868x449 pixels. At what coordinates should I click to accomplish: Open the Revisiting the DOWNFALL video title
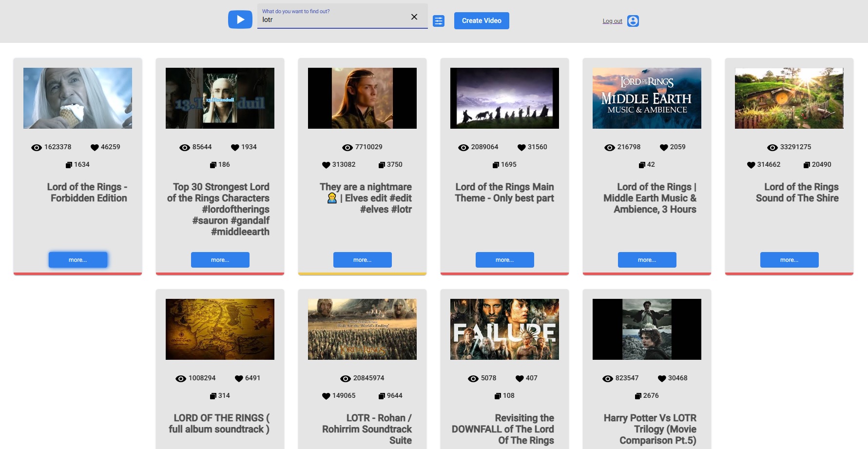504,429
